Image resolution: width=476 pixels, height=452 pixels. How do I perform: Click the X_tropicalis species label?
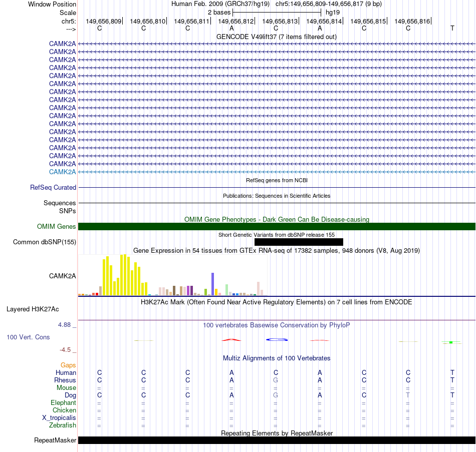(x=59, y=418)
